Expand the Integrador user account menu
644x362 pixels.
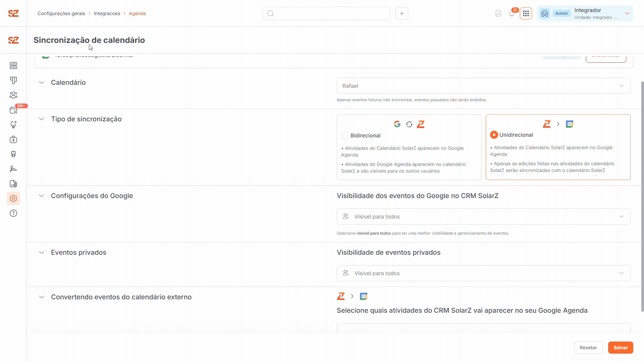tap(627, 13)
